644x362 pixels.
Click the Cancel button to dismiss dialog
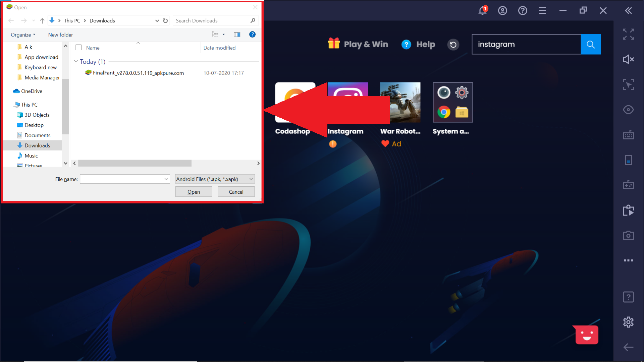point(236,191)
